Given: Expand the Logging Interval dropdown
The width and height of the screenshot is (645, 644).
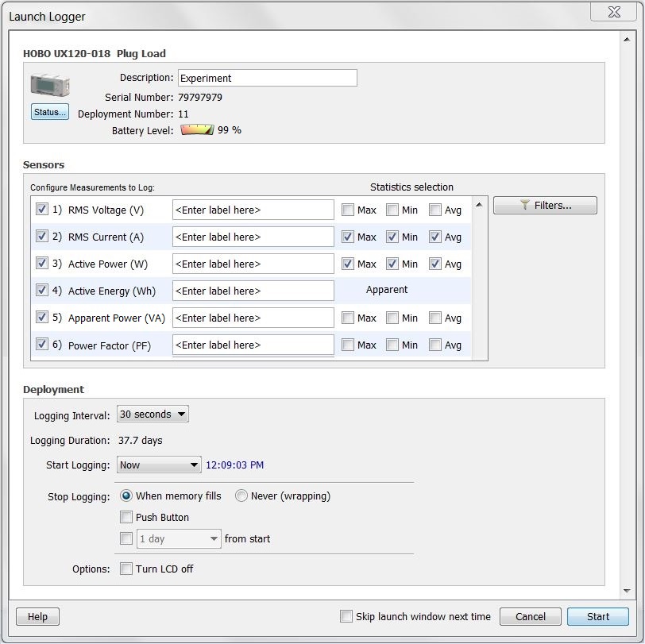Looking at the screenshot, I should coord(153,415).
